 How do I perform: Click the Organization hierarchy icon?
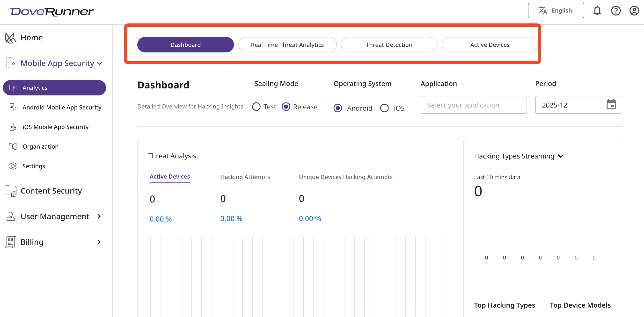tap(13, 146)
